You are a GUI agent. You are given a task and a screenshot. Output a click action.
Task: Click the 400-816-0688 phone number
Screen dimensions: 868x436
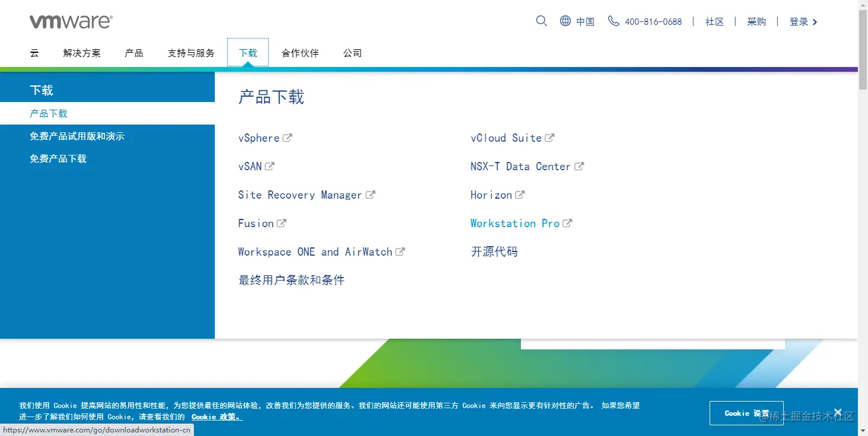(653, 21)
